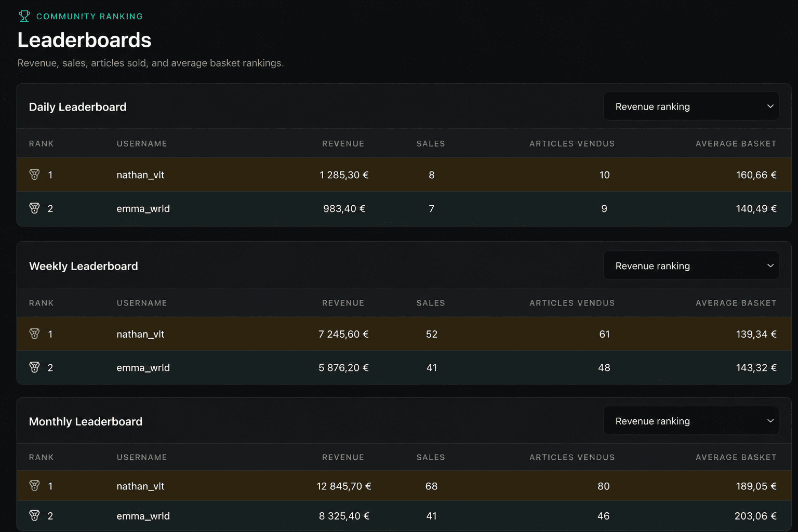Click the medal icon for Weekly rank 2
The height and width of the screenshot is (532, 798).
[x=34, y=367]
